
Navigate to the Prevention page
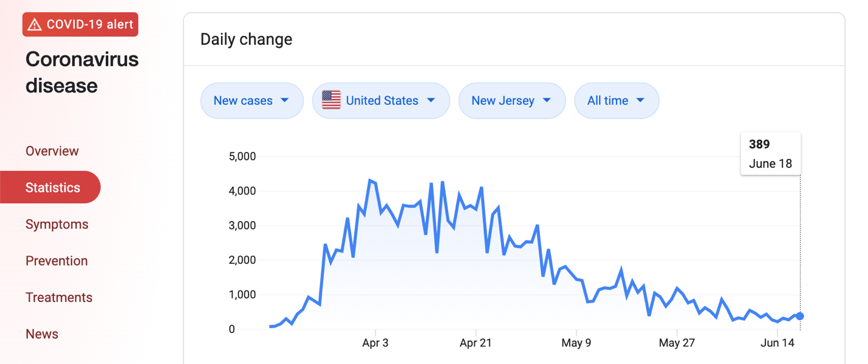click(x=56, y=261)
